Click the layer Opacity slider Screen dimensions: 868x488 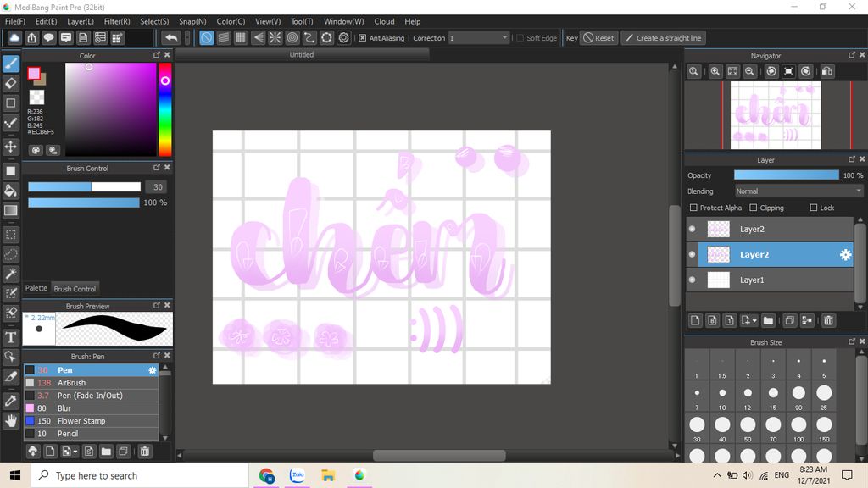pos(786,175)
